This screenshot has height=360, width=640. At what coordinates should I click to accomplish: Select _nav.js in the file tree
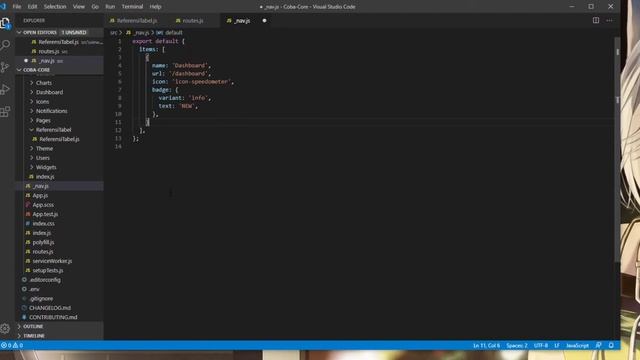click(60, 186)
